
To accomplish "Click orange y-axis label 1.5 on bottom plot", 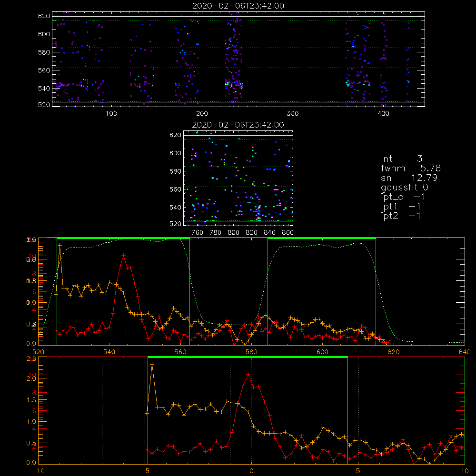I will pyautogui.click(x=31, y=400).
